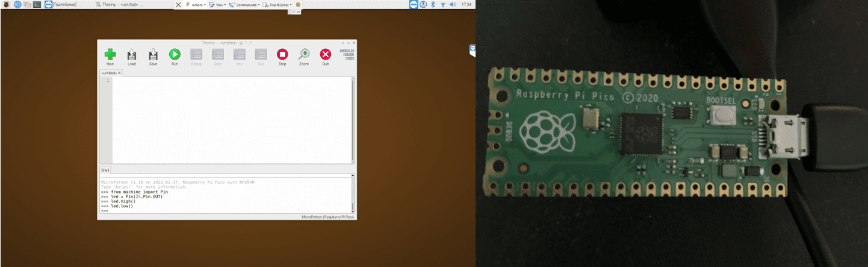Open the file manager taskbar icon
Screen dimensions: 868x267
(27, 4)
